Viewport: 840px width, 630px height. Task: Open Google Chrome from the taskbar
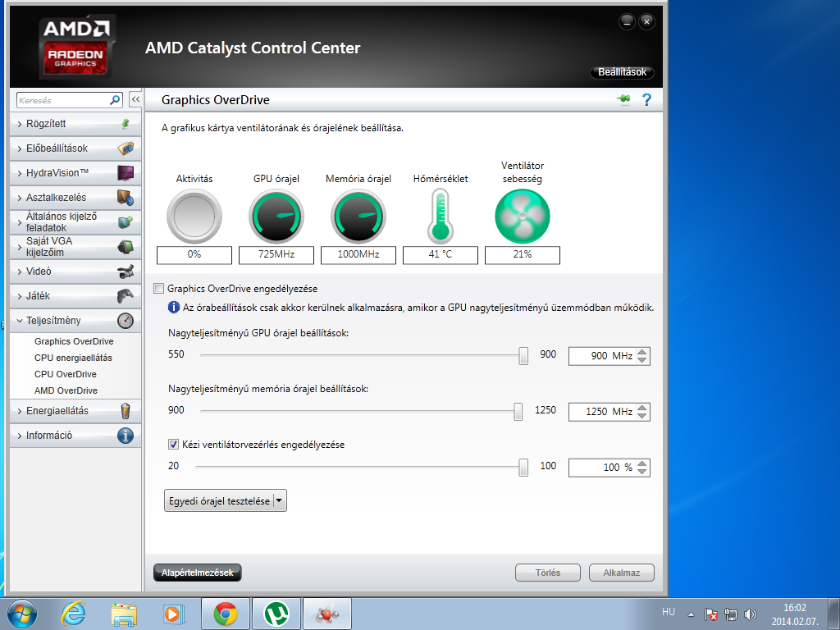[226, 614]
